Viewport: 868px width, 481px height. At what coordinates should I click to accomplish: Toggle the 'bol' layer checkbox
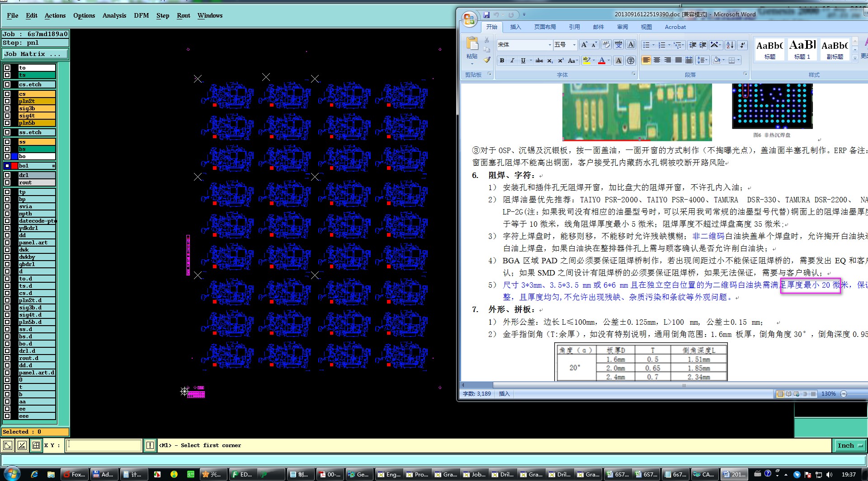click(x=7, y=166)
